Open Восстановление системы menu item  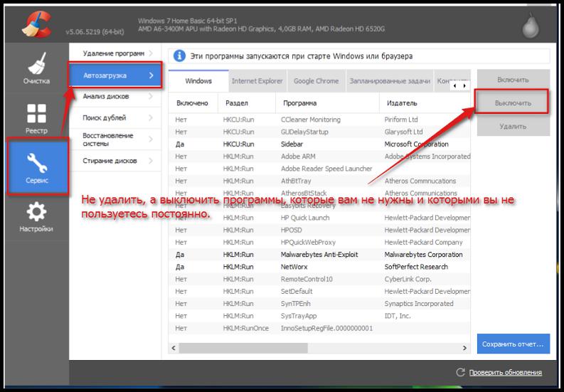[115, 139]
